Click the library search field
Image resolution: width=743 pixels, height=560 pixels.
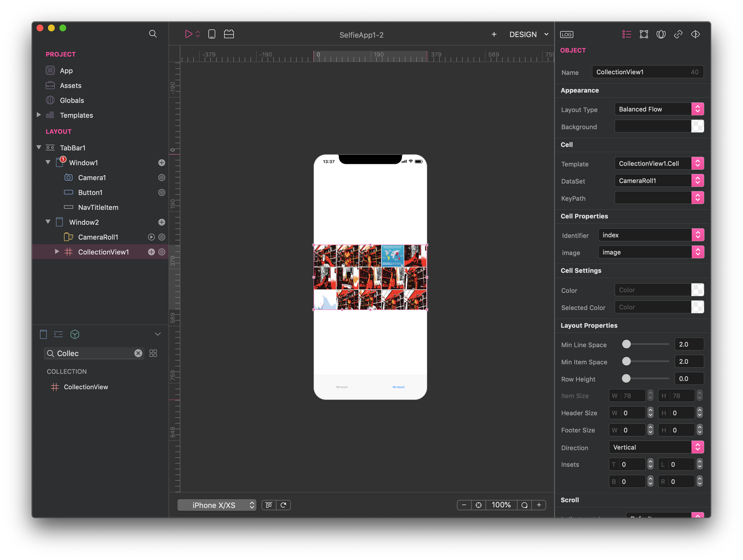click(x=94, y=353)
